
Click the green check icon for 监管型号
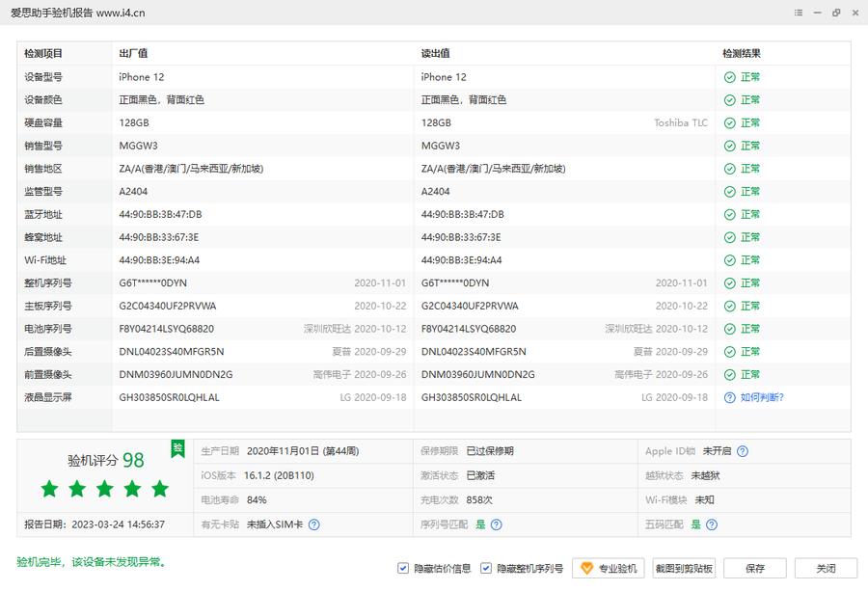[730, 192]
